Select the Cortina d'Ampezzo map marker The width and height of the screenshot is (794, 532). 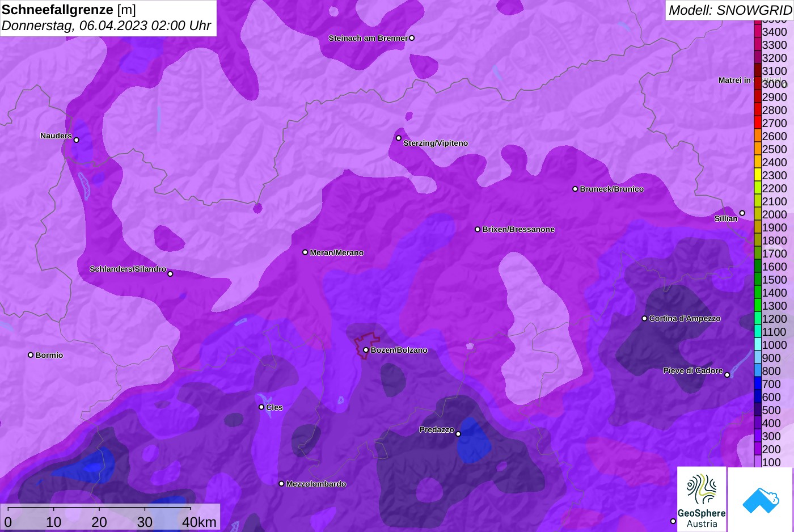point(644,318)
